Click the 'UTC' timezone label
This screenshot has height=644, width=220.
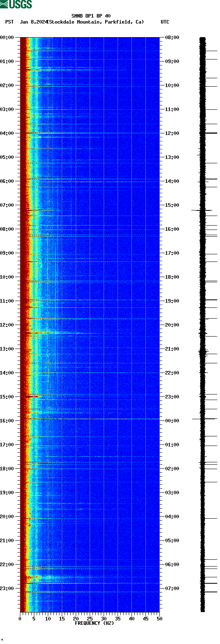pos(165,22)
